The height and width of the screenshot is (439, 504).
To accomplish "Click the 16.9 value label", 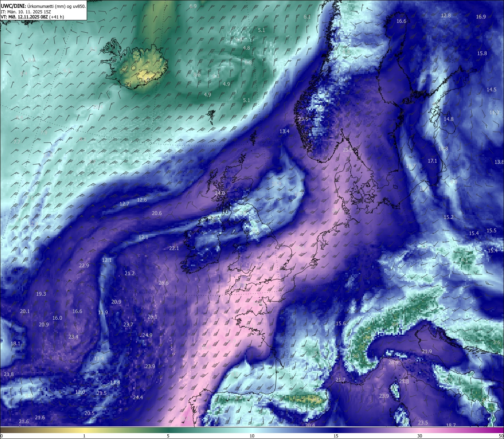I will point(481,17).
